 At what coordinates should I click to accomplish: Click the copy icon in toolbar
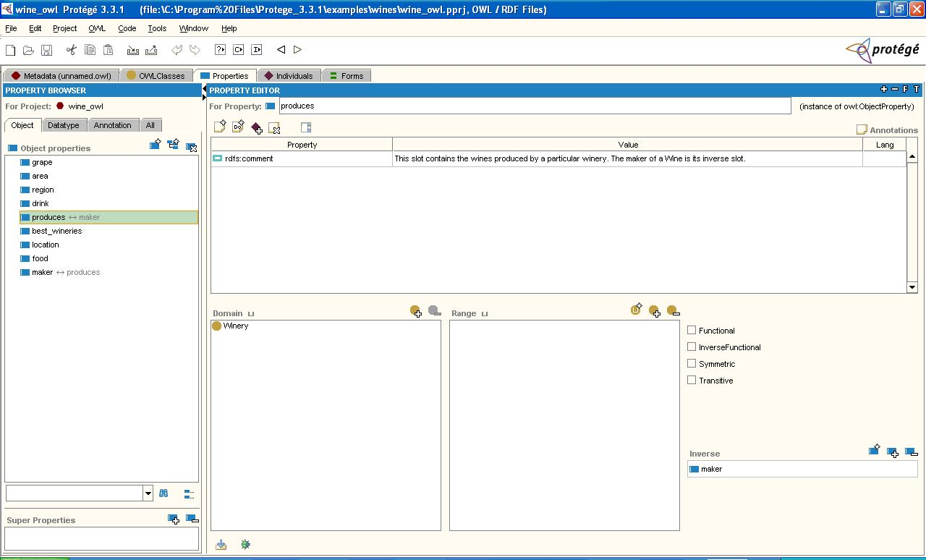90,50
